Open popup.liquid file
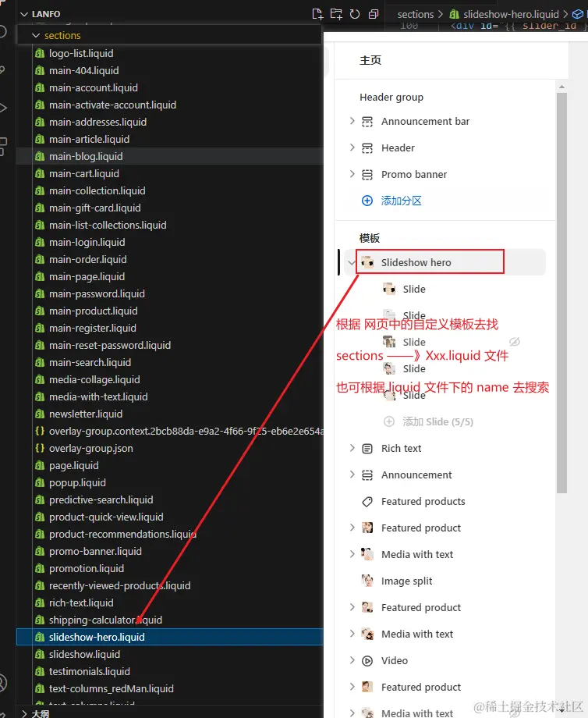This screenshot has height=718, width=588. 77,482
